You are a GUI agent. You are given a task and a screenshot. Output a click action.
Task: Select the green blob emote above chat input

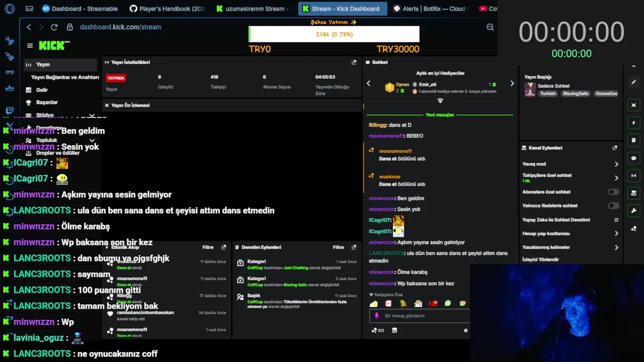(x=448, y=303)
